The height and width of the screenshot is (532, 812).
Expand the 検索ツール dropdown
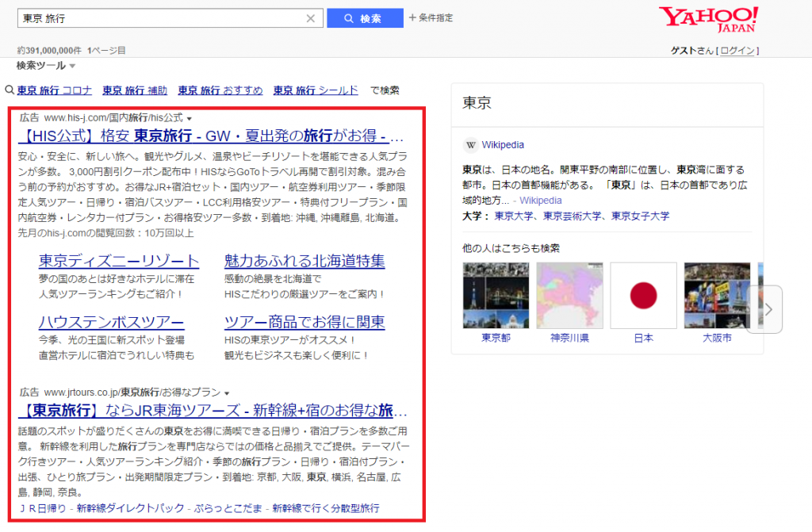[x=46, y=66]
